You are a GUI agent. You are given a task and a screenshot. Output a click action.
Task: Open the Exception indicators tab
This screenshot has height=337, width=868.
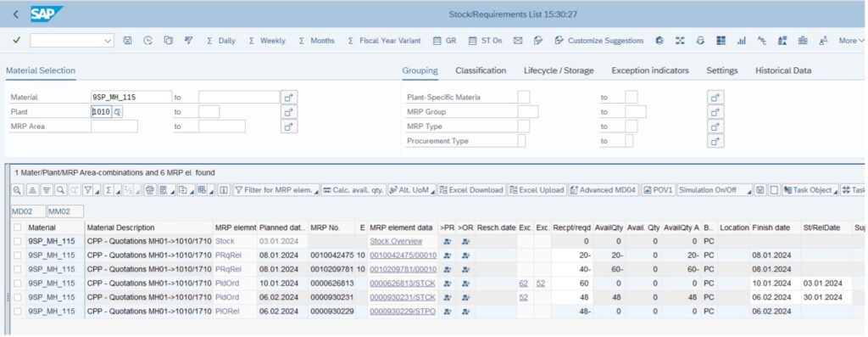point(650,70)
